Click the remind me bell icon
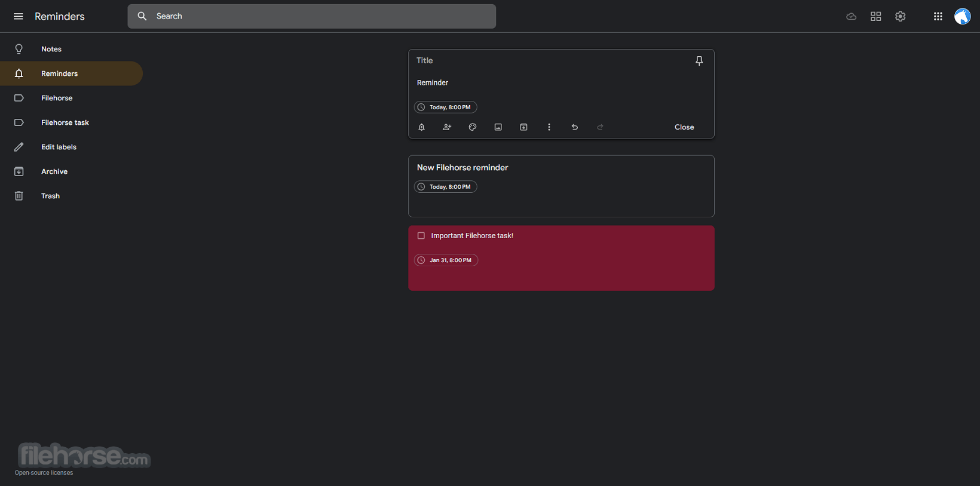The height and width of the screenshot is (486, 980). (421, 127)
